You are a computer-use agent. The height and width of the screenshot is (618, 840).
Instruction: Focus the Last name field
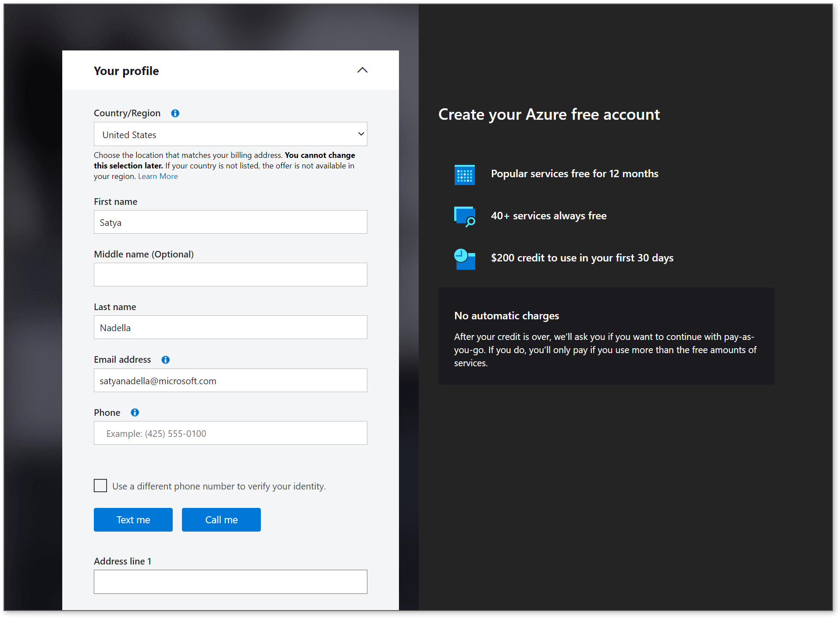coord(231,327)
